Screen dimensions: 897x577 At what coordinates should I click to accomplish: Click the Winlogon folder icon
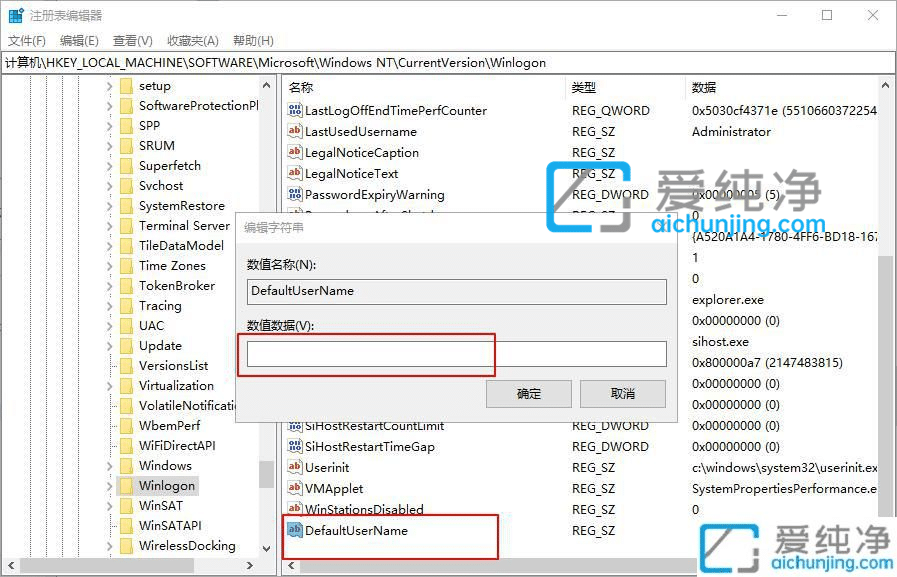coord(126,486)
